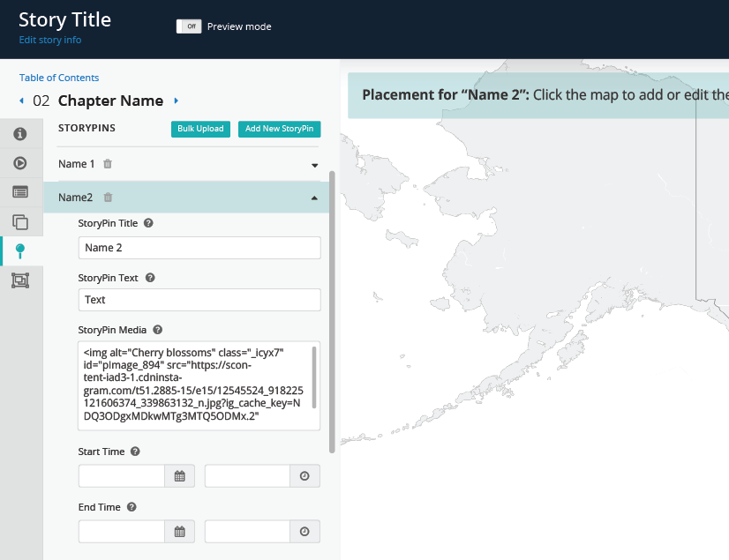729x560 pixels.
Task: Go to previous chapter with left arrow
Action: (21, 101)
